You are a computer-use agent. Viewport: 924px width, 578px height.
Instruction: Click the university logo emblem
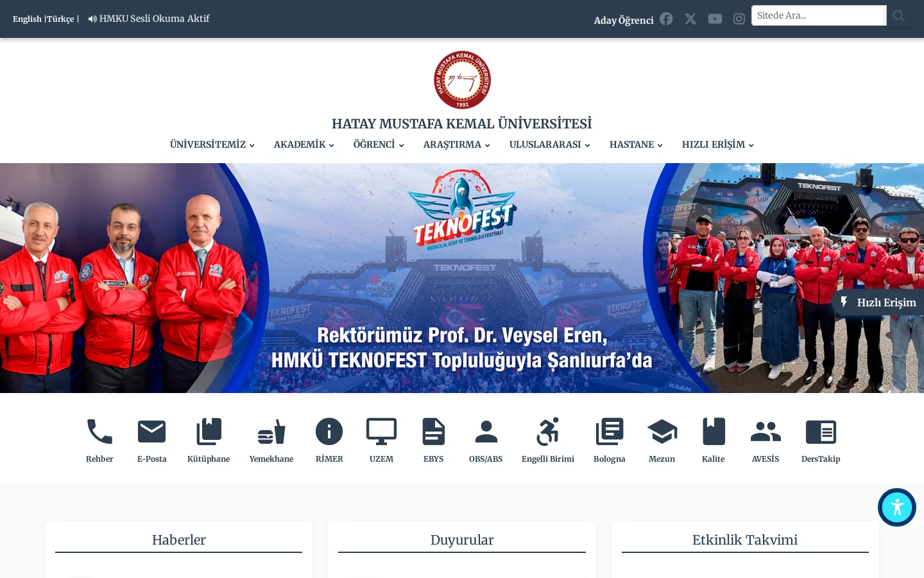pyautogui.click(x=462, y=80)
